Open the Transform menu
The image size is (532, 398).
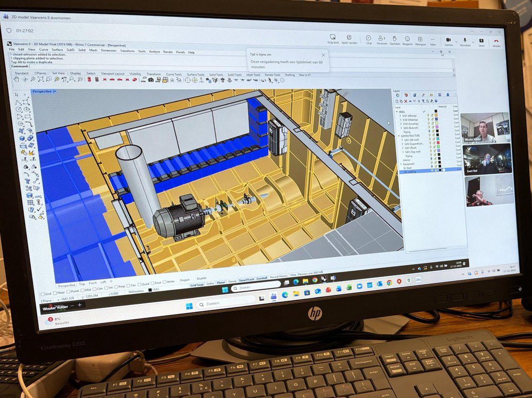point(127,51)
